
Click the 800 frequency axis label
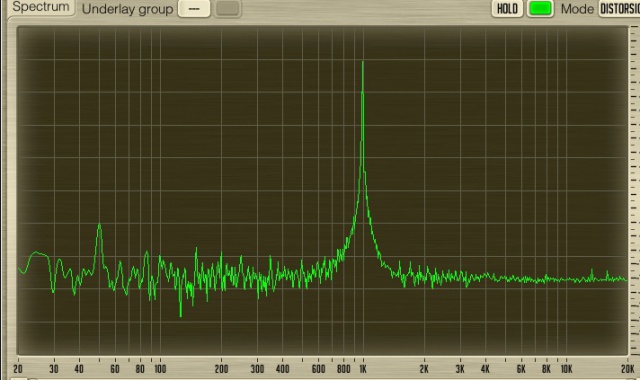pyautogui.click(x=344, y=369)
